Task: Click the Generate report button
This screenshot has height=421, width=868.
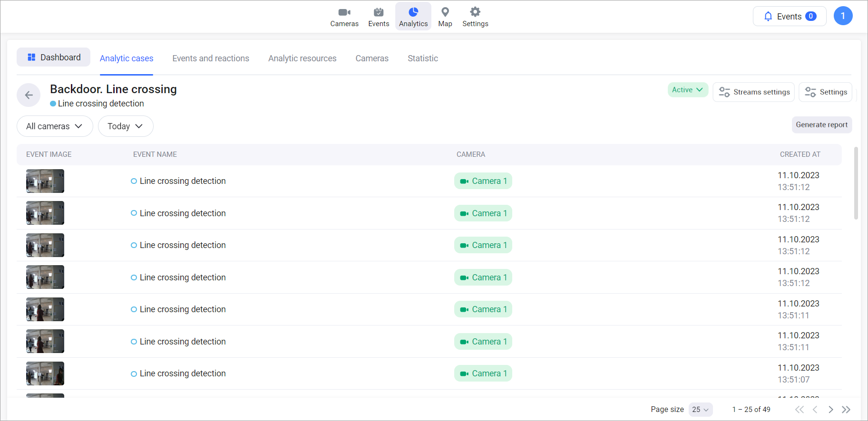Action: point(821,125)
